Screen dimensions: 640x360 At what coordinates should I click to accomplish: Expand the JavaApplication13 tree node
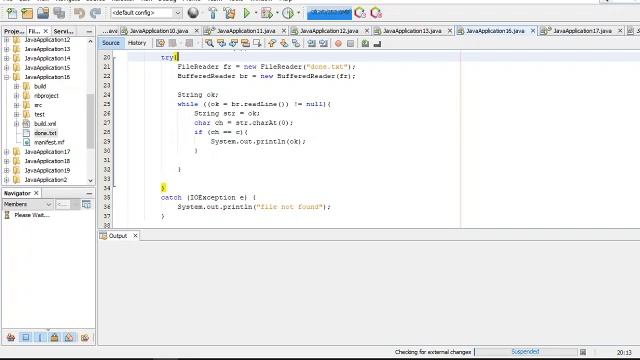[x=7, y=49]
